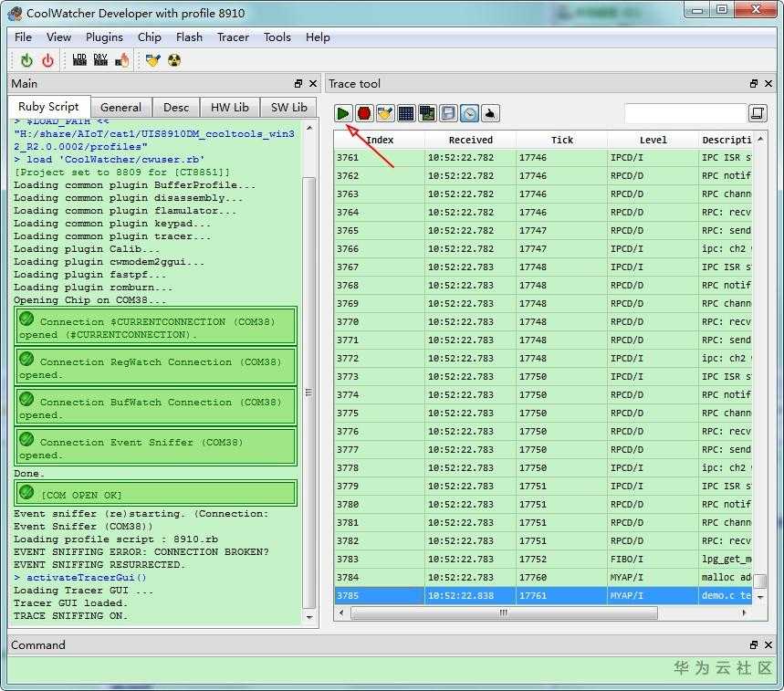The width and height of the screenshot is (784, 691).
Task: Click the DRV FLSH flash icon
Action: pyautogui.click(x=100, y=60)
